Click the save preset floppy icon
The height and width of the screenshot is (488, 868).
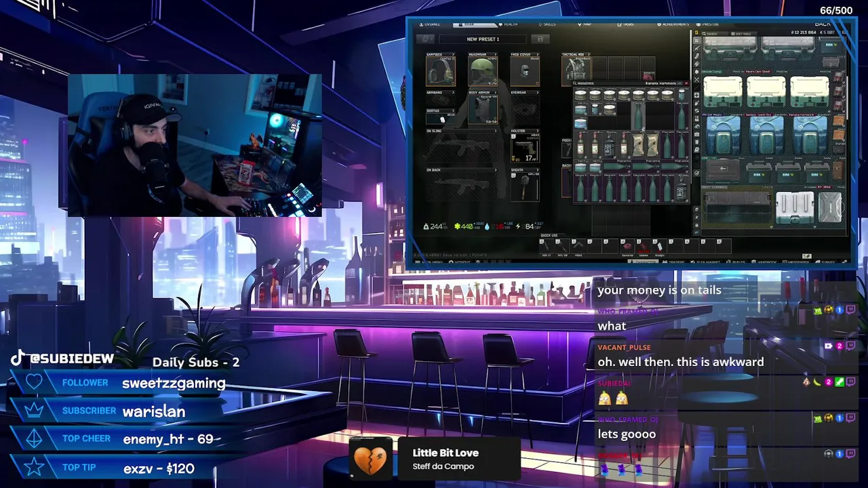[x=540, y=39]
